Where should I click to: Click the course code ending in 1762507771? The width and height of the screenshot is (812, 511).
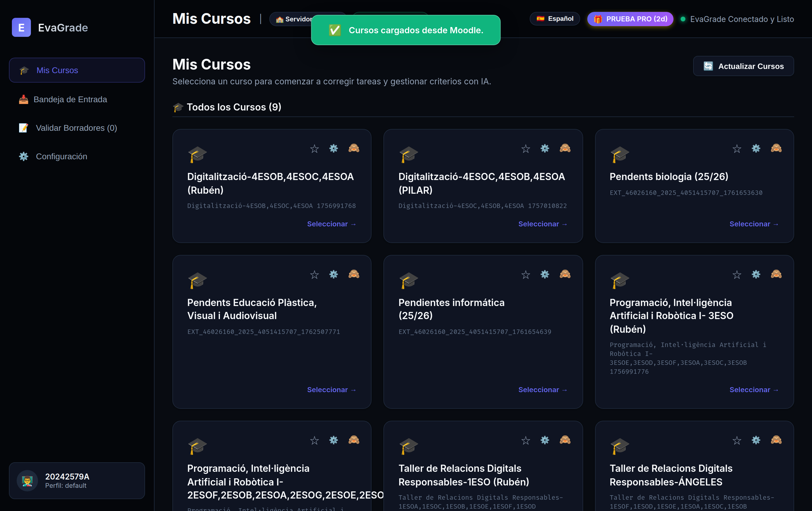263,332
